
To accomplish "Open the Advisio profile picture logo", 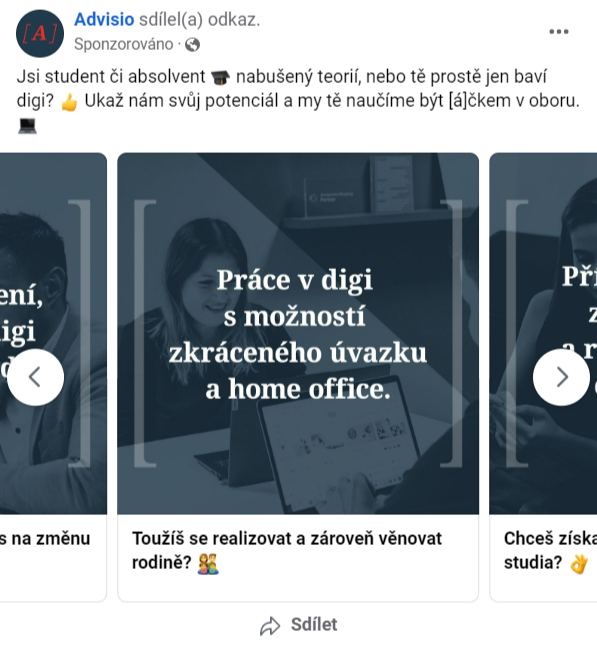I will coord(40,33).
